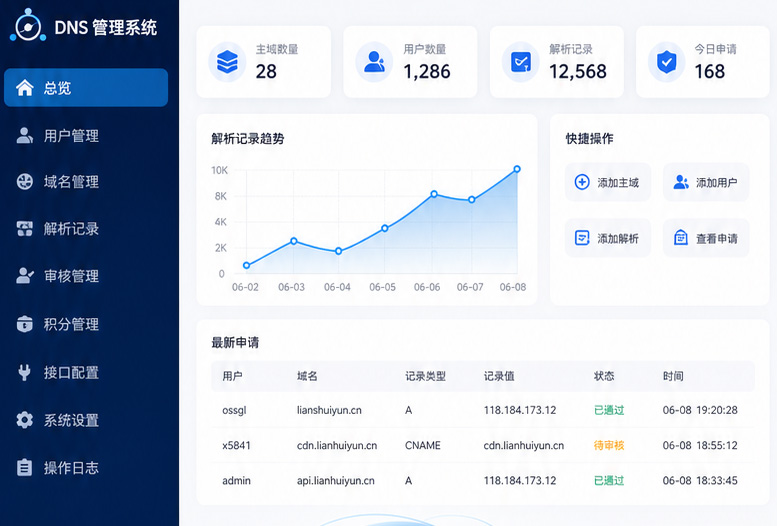Open the 总览 overview menu item

86,88
